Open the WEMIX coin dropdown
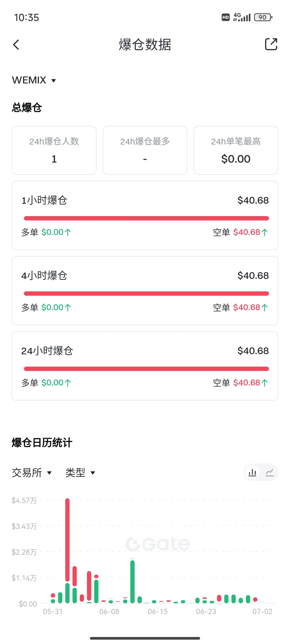This screenshot has height=644, width=290. [34, 80]
